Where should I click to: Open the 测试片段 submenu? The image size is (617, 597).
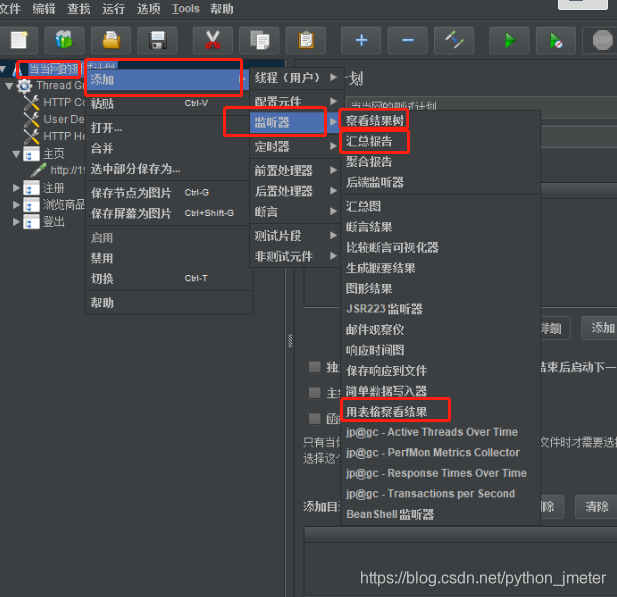point(295,236)
